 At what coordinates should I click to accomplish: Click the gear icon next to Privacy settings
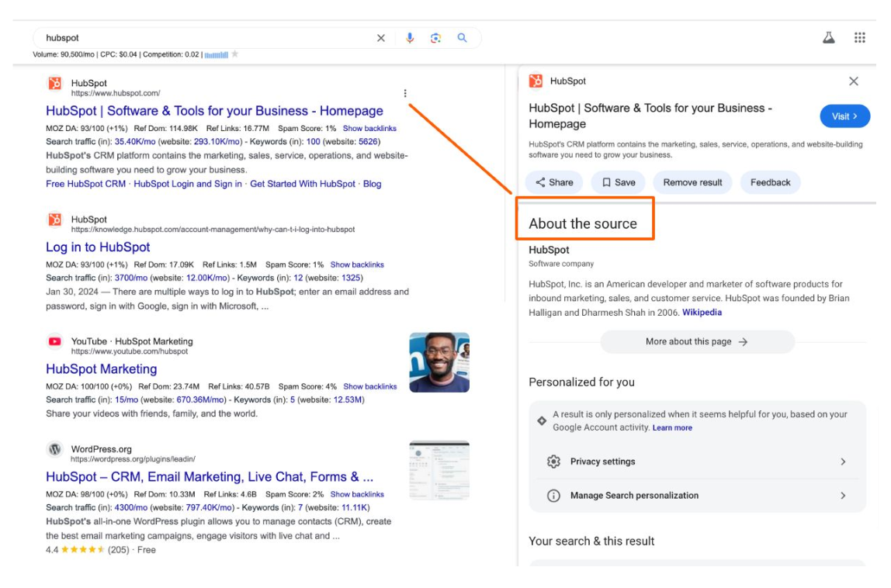[553, 462]
